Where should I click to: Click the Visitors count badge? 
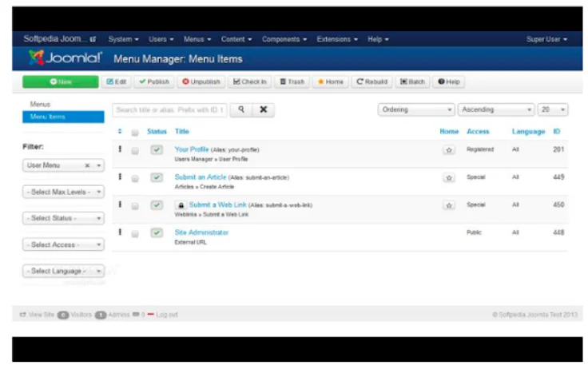click(63, 315)
